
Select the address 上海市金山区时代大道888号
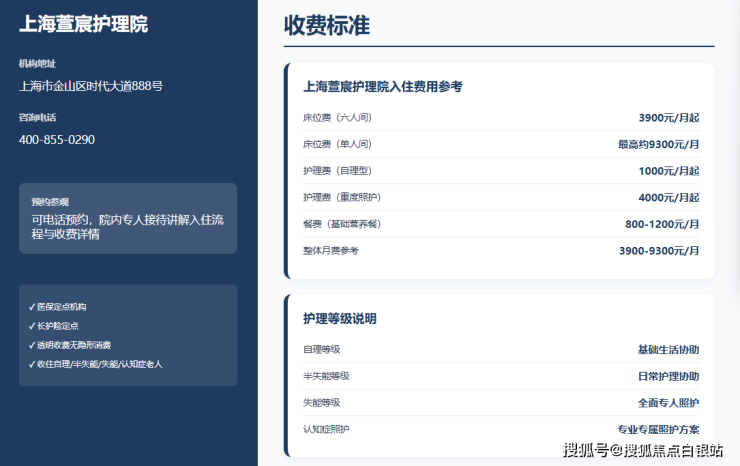click(x=91, y=86)
